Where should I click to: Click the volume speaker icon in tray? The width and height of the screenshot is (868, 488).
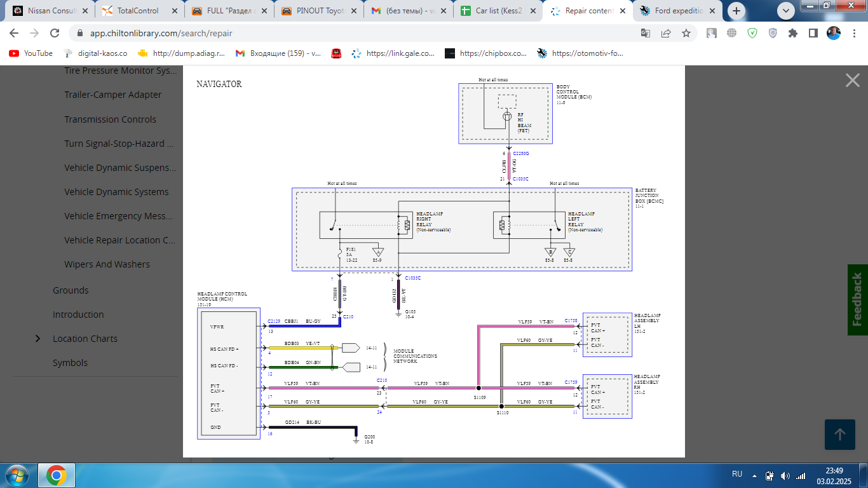785,475
